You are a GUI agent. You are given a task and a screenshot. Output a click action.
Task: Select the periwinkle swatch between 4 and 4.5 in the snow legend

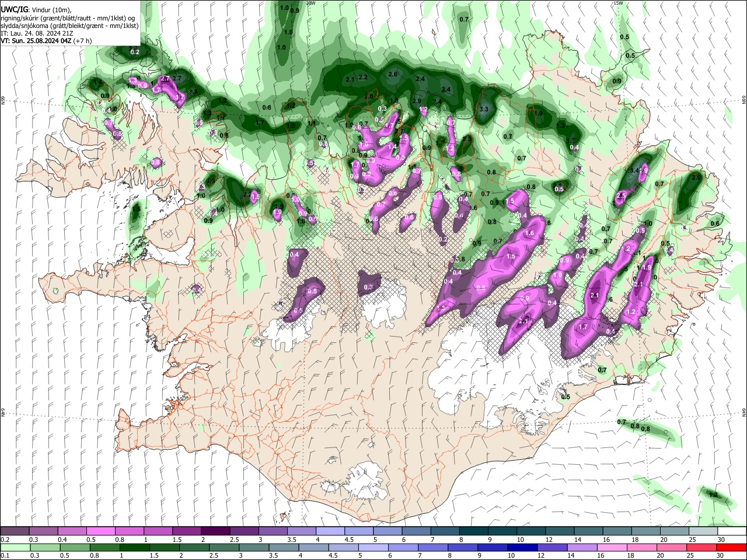point(330,531)
